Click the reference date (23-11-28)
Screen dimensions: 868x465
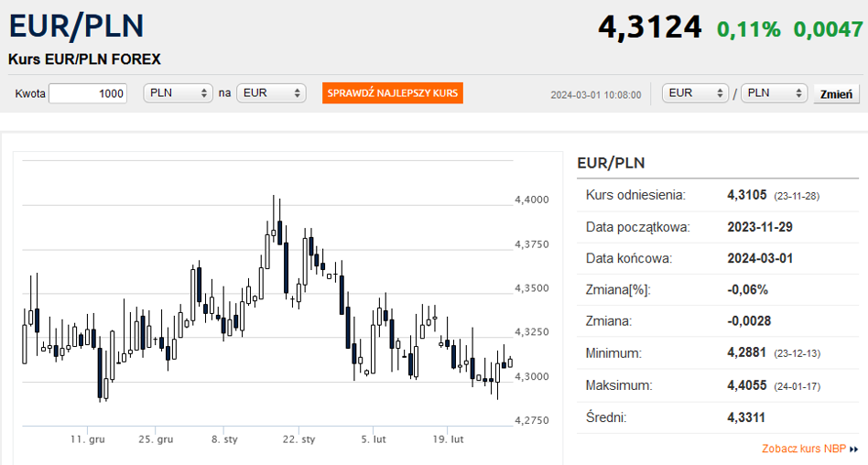(797, 197)
